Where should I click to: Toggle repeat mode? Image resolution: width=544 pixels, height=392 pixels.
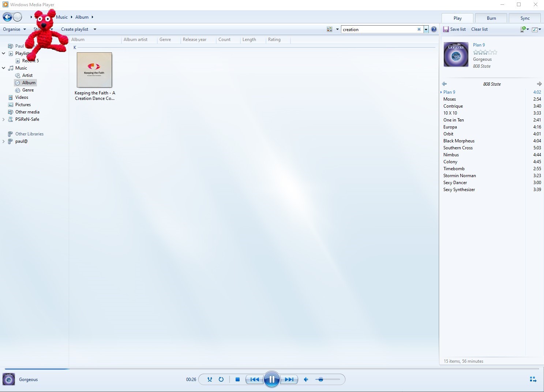click(221, 380)
